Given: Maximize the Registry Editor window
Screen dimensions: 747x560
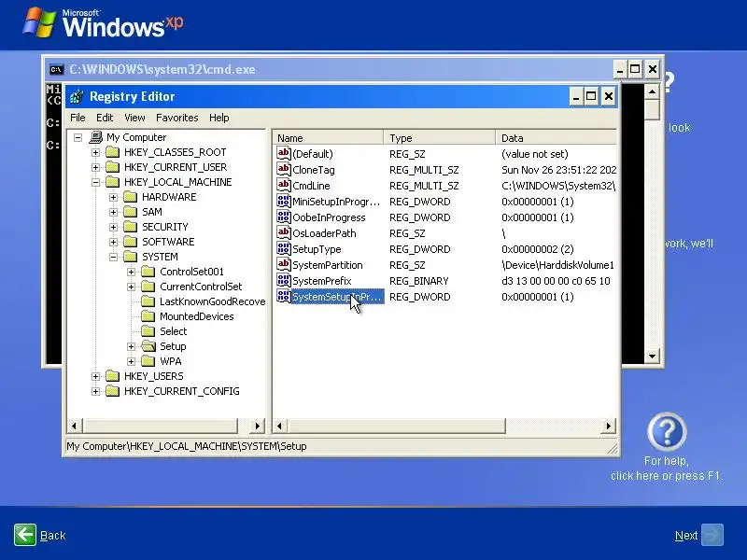Looking at the screenshot, I should pos(591,97).
